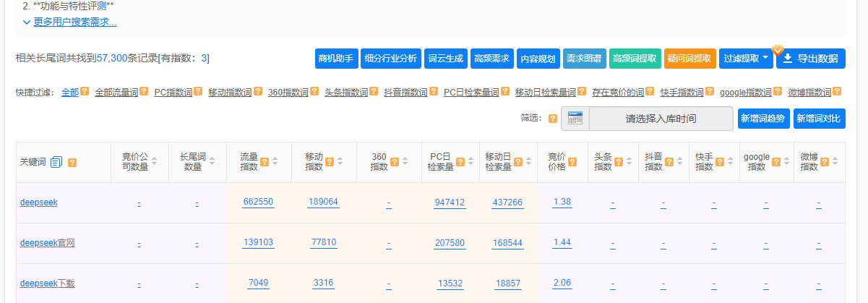Open help icon in google指数 column header
The height and width of the screenshot is (303, 868).
(x=776, y=162)
